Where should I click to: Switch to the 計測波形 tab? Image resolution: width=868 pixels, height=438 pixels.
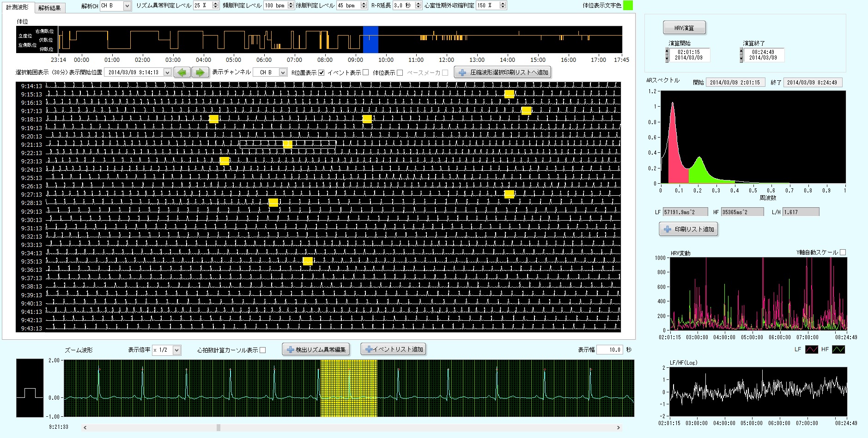[x=18, y=7]
